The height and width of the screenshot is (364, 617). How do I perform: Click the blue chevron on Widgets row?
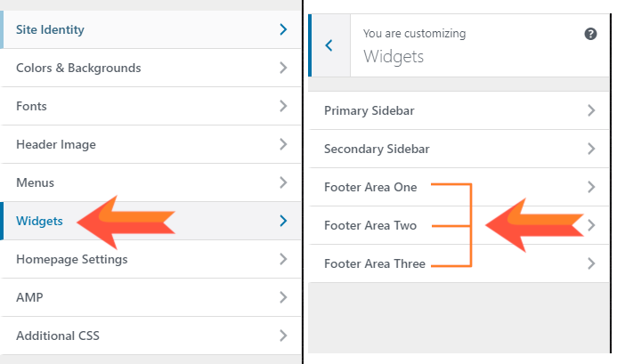[283, 221]
